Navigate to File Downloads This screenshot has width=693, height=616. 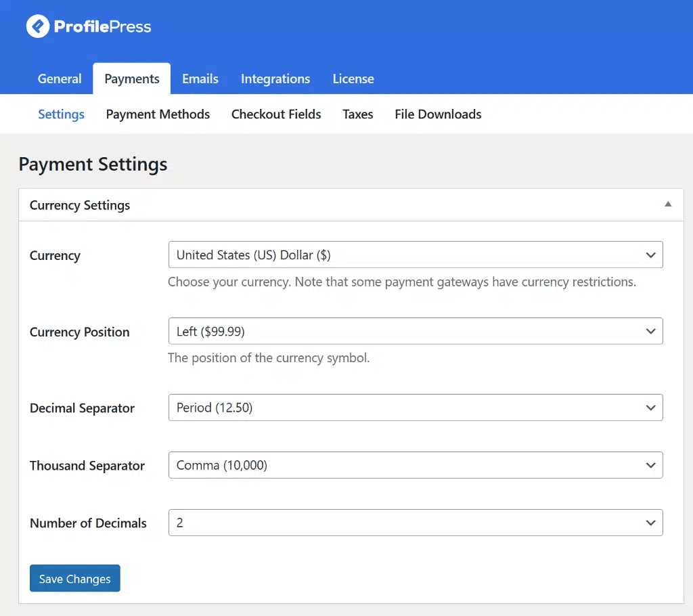(438, 114)
